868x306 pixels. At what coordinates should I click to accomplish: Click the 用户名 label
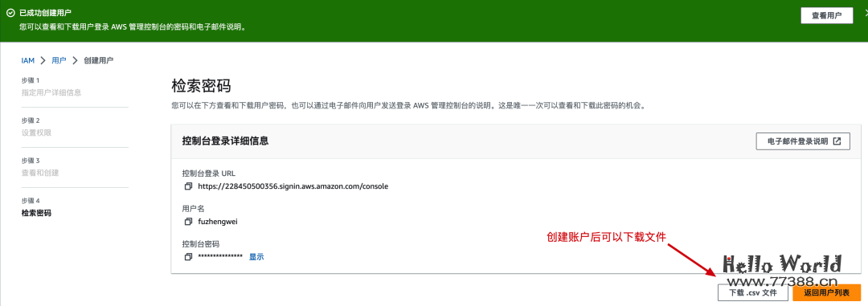click(193, 209)
